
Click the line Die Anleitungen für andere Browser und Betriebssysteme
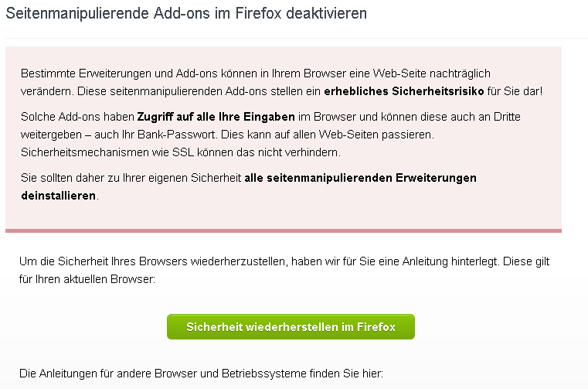point(201,374)
